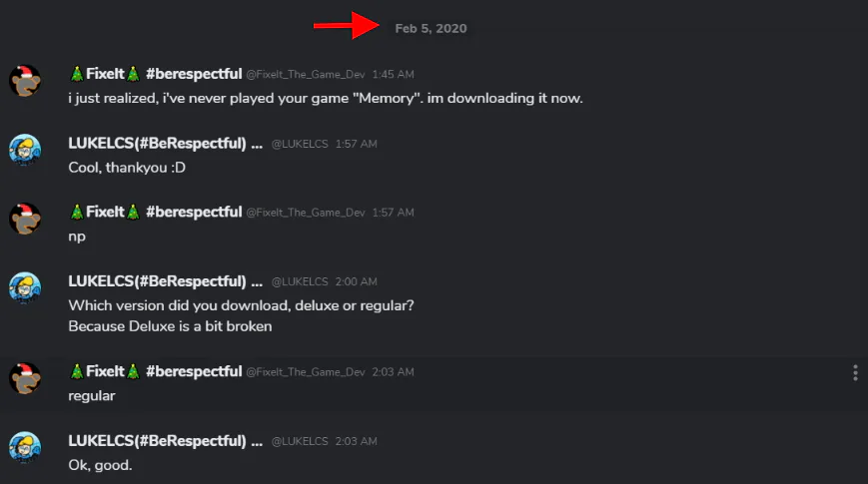This screenshot has height=484, width=868.
Task: Click FixeIt's avatar next to the "np" message
Action: click(25, 219)
